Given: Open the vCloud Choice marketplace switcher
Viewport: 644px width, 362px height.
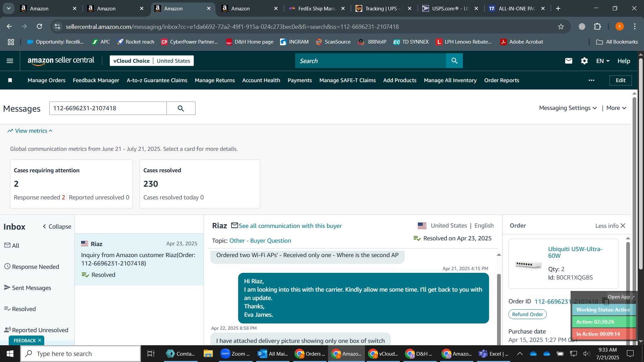Looking at the screenshot, I should 152,61.
